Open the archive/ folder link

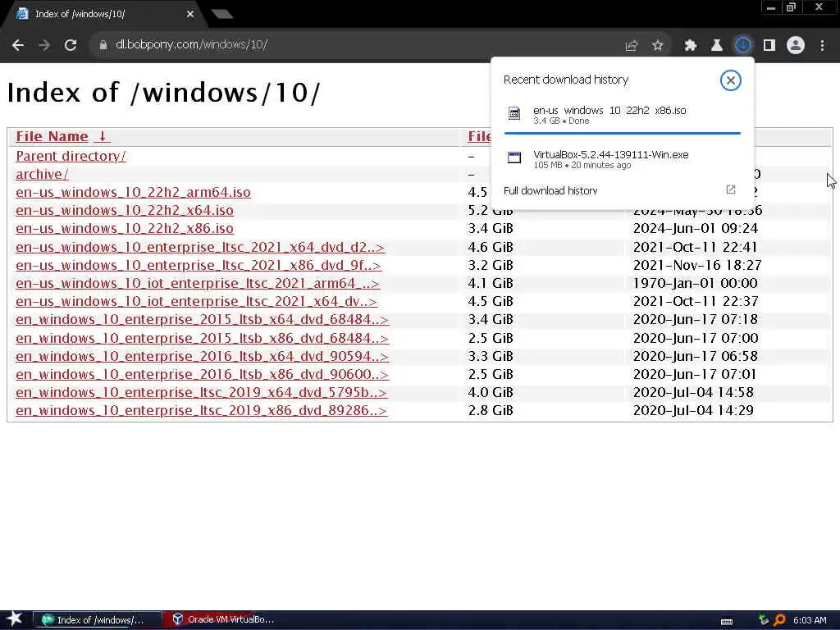(x=42, y=174)
